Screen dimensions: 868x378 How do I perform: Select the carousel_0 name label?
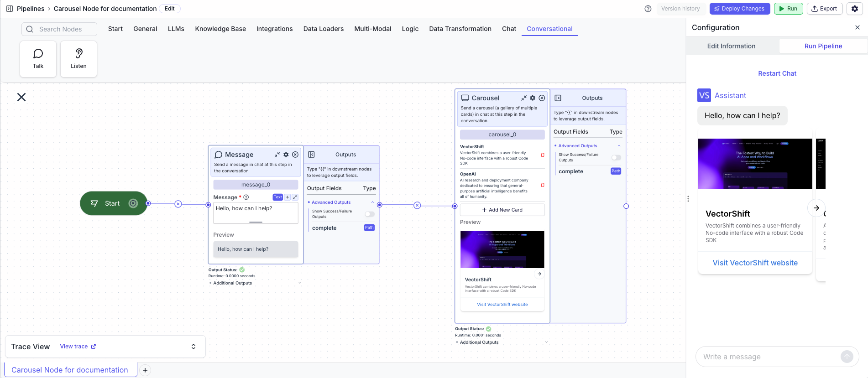502,135
